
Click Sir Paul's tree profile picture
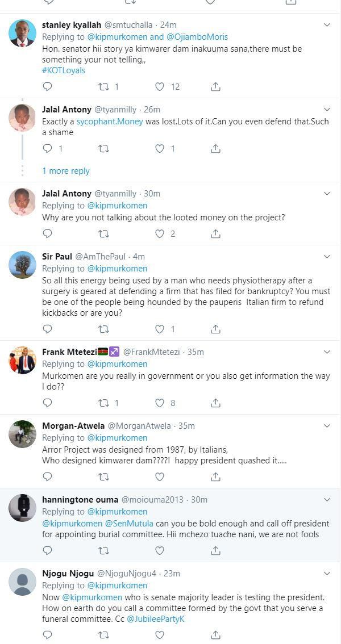coord(23,265)
